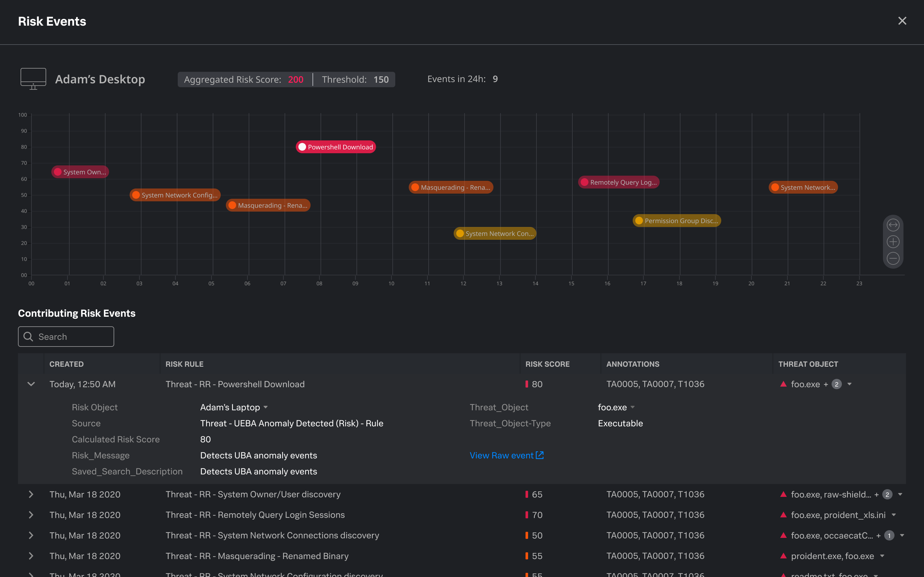924x577 pixels.
Task: Focus the Contributing Risk Events search field
Action: pos(66,337)
